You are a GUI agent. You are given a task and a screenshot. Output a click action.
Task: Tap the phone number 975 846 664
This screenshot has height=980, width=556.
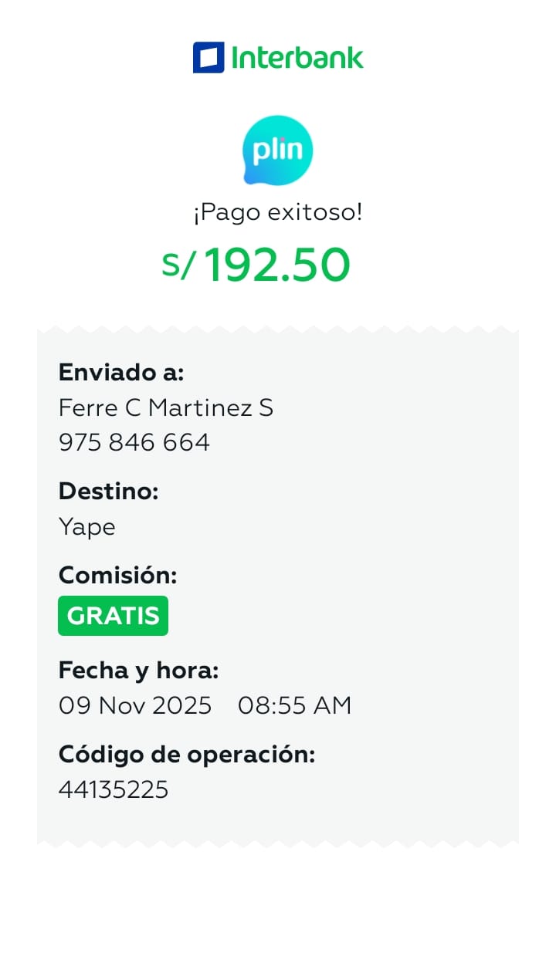tap(134, 442)
